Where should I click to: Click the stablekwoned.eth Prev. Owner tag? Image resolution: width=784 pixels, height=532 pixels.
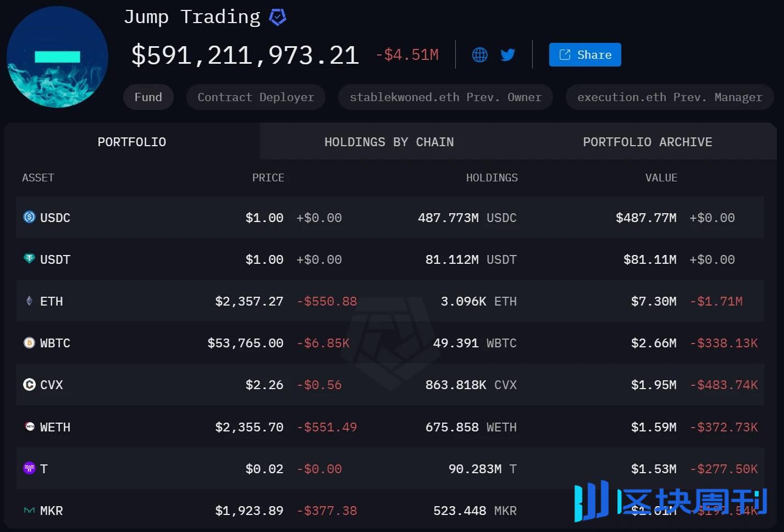[445, 97]
